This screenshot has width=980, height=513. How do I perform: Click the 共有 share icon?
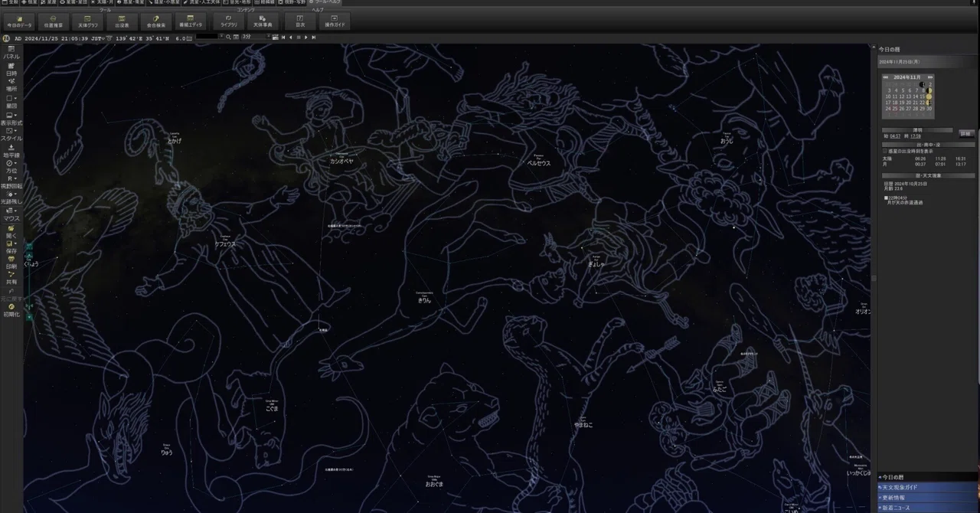click(x=11, y=278)
